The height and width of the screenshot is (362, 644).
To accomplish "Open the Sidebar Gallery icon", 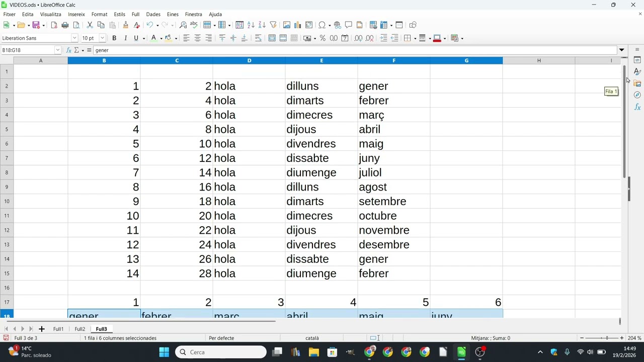I will click(637, 83).
